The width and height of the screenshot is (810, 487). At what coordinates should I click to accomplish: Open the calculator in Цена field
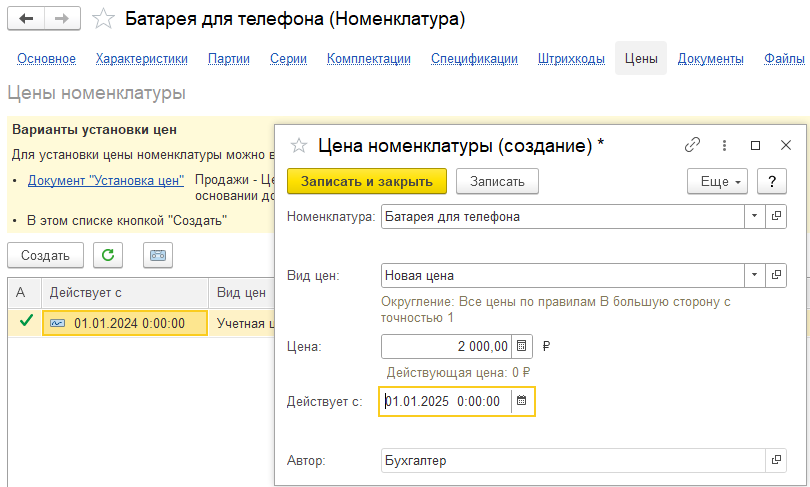tap(522, 348)
